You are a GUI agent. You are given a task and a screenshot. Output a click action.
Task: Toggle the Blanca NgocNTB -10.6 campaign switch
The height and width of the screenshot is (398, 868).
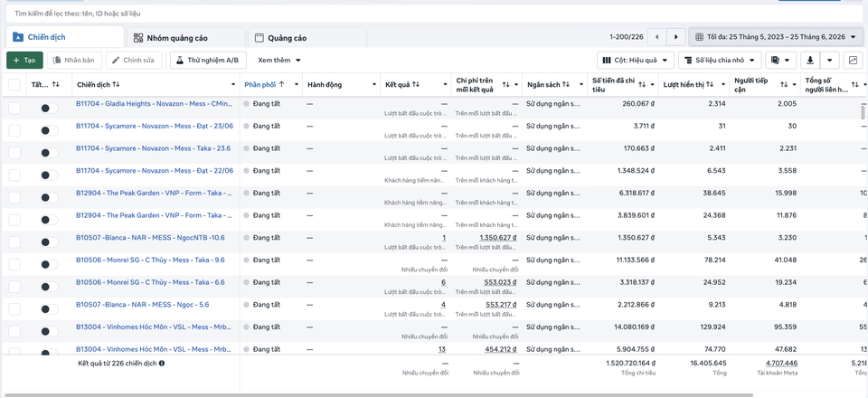[x=49, y=242]
